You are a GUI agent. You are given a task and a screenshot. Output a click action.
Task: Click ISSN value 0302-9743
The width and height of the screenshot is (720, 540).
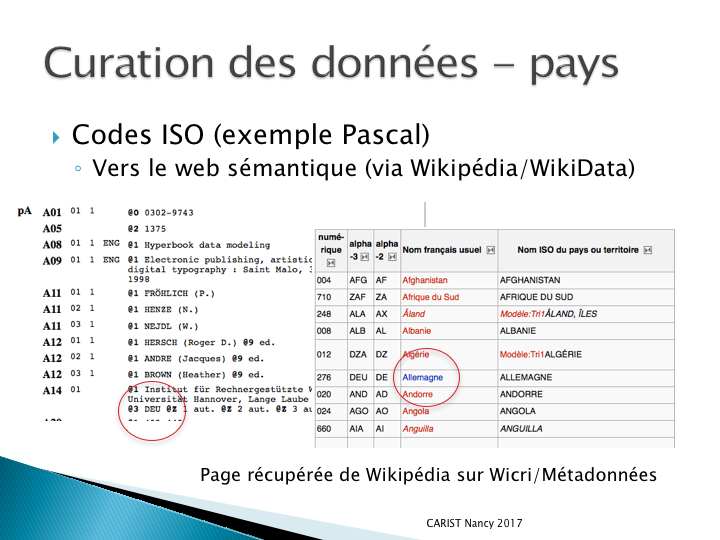point(169,213)
